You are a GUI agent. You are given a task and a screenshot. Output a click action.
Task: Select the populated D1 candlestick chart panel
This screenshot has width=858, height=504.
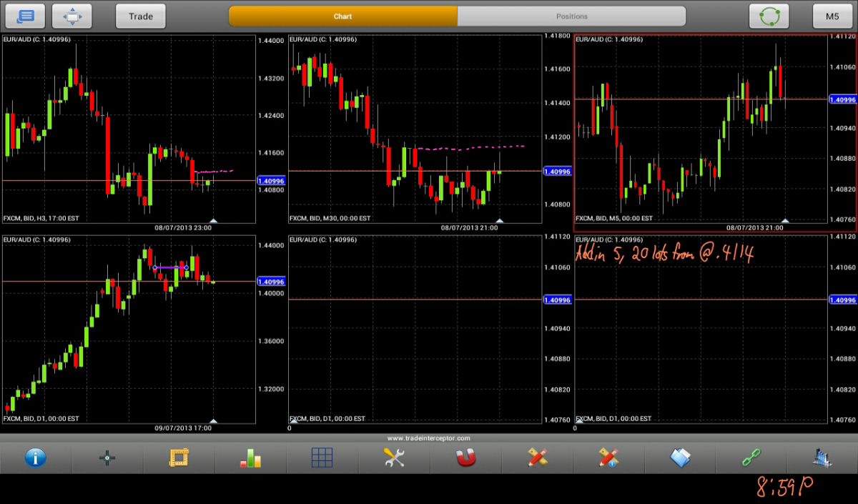coord(129,329)
